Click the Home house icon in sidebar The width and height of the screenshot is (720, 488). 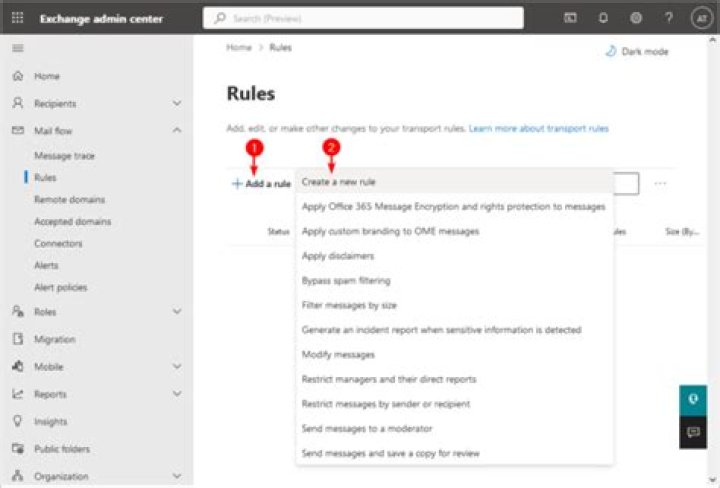tap(18, 76)
